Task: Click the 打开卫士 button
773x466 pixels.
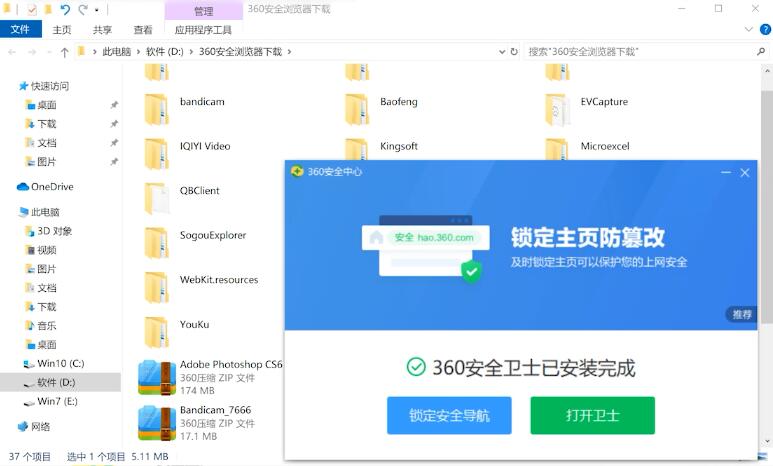Action: click(x=593, y=416)
